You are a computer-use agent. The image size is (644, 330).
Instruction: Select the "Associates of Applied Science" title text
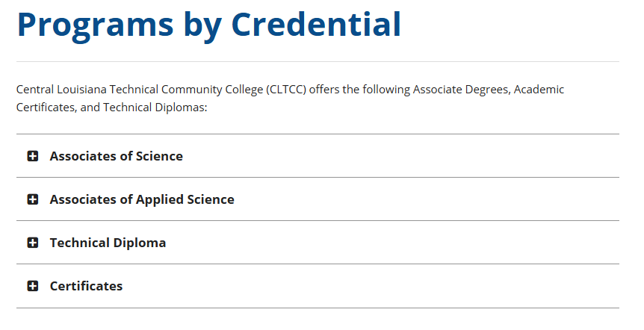coord(142,199)
